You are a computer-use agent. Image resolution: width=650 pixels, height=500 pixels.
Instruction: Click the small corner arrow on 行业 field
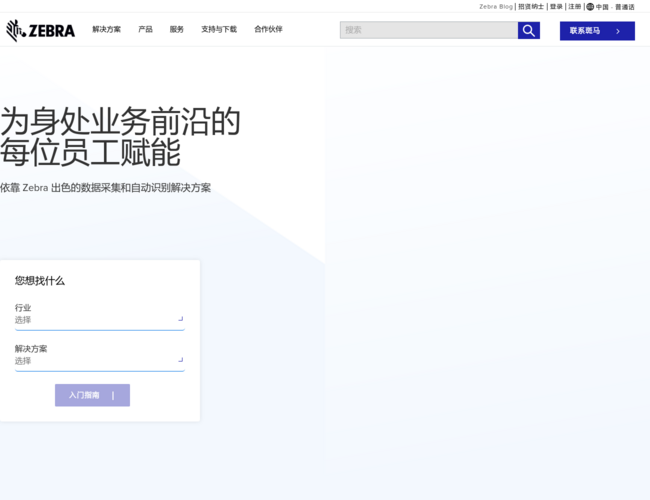pyautogui.click(x=180, y=319)
